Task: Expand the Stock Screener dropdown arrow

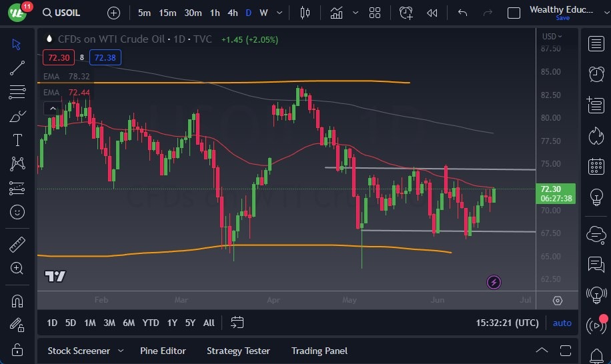Action: coord(121,351)
